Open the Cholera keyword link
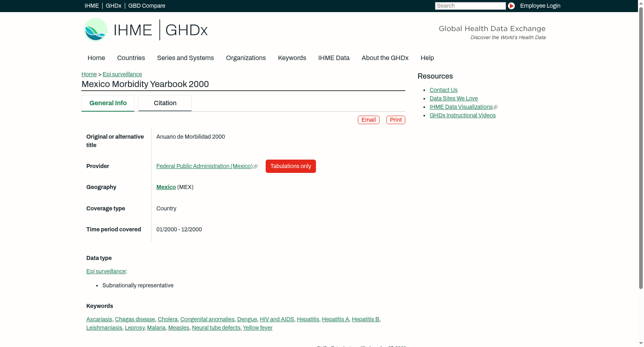The width and height of the screenshot is (644, 347). [167, 319]
